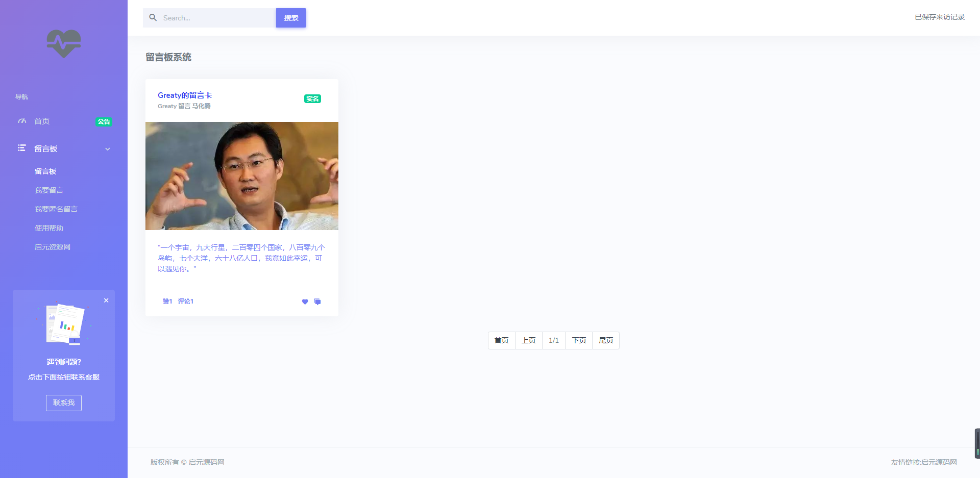Open 使用帮助 in the sidebar
This screenshot has width=980, height=478.
[x=49, y=228]
